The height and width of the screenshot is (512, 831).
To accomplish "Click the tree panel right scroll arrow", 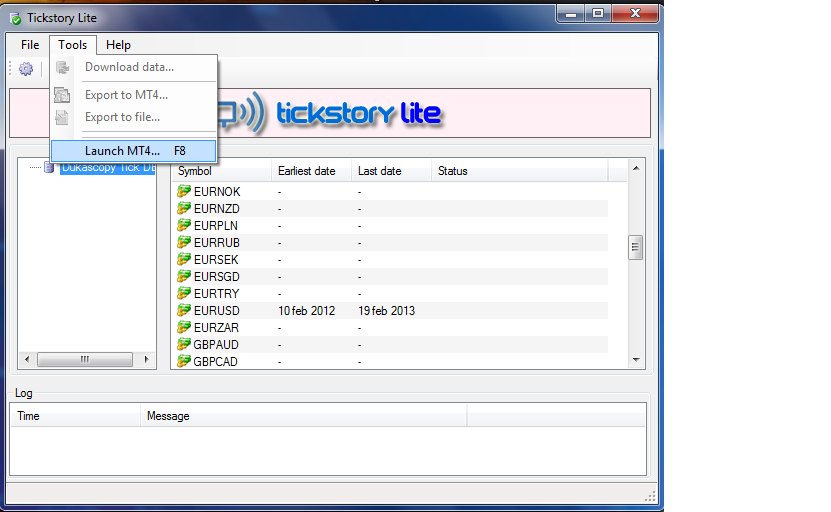I will (146, 359).
